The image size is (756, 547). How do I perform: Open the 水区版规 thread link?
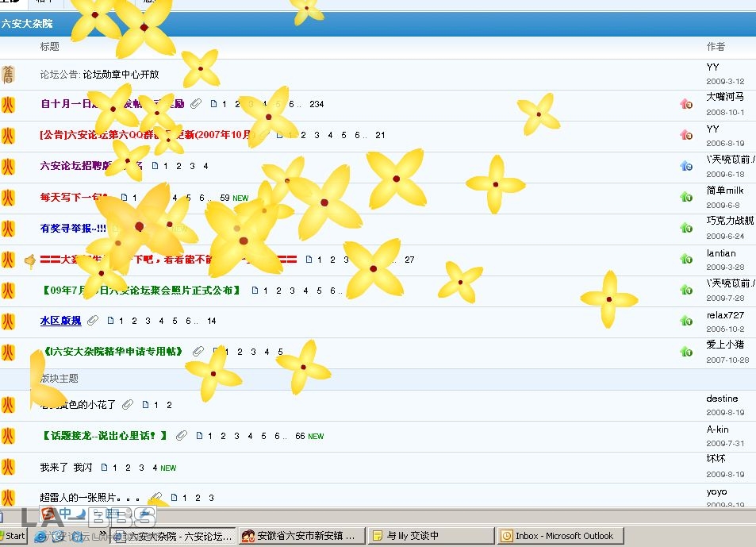[60, 321]
